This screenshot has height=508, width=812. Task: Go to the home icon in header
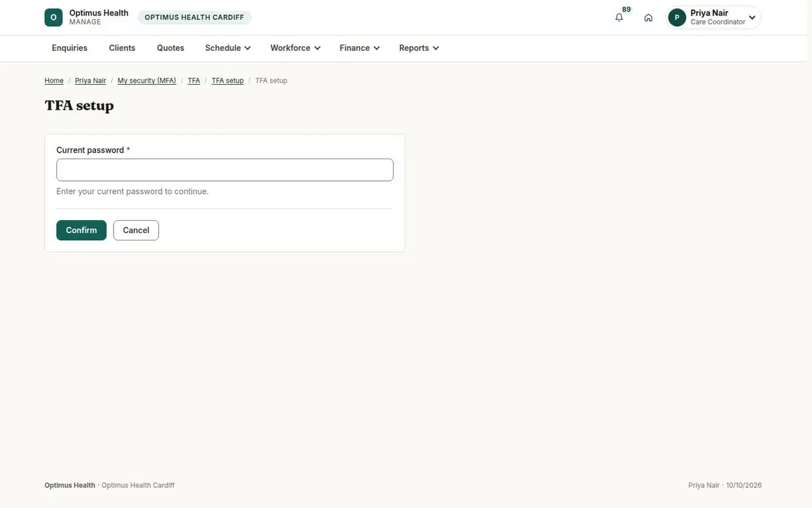coord(648,18)
